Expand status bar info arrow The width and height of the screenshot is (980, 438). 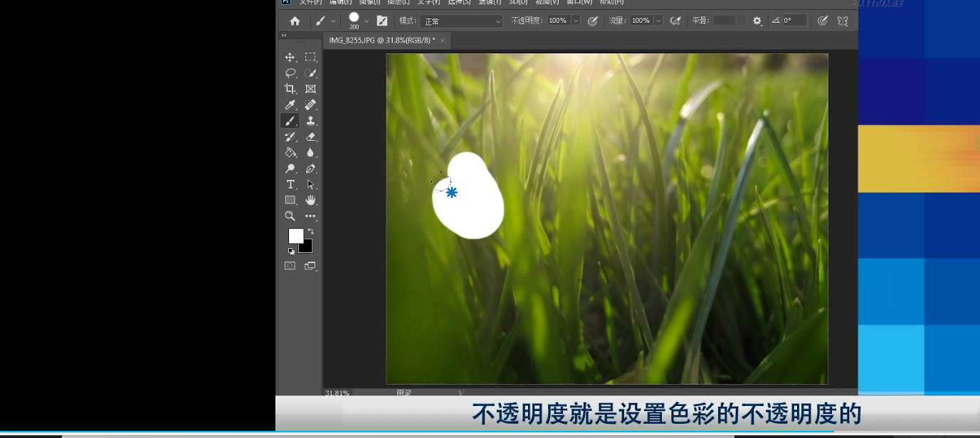(460, 392)
